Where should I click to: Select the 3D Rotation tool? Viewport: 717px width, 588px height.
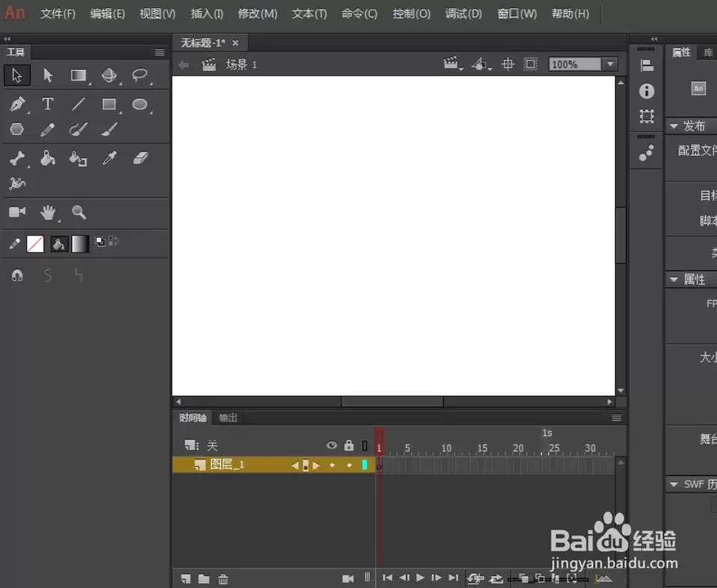pyautogui.click(x=109, y=75)
